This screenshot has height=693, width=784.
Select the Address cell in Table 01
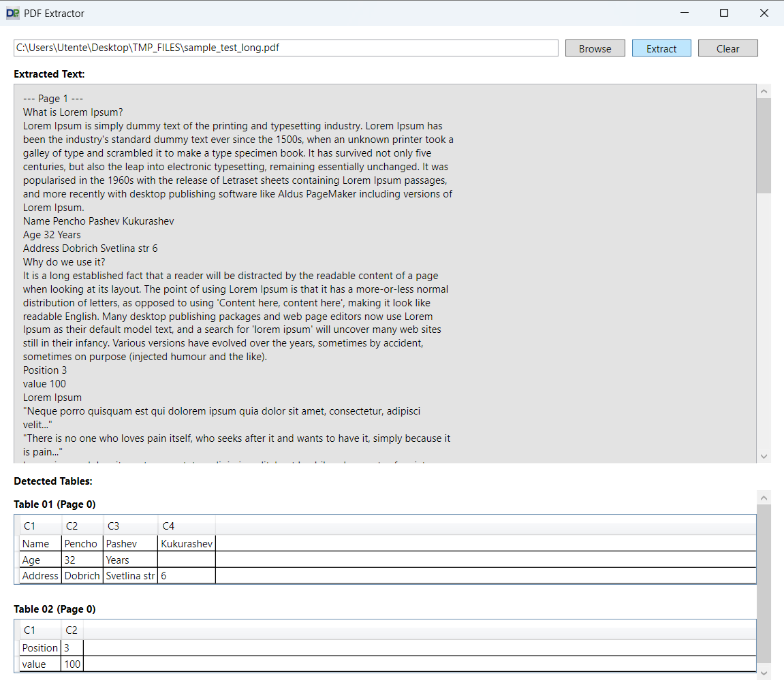(40, 576)
